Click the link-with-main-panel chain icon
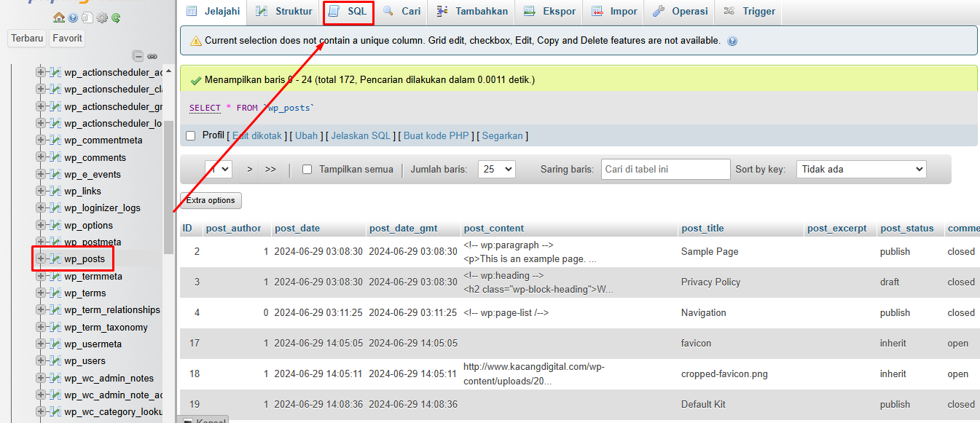980x423 pixels. click(152, 56)
